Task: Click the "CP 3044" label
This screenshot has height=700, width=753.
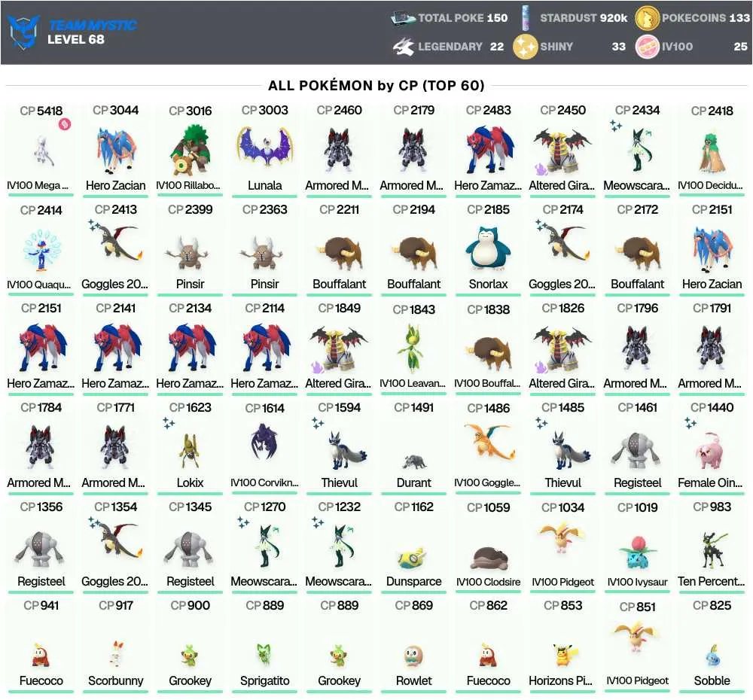Action: coord(116,111)
